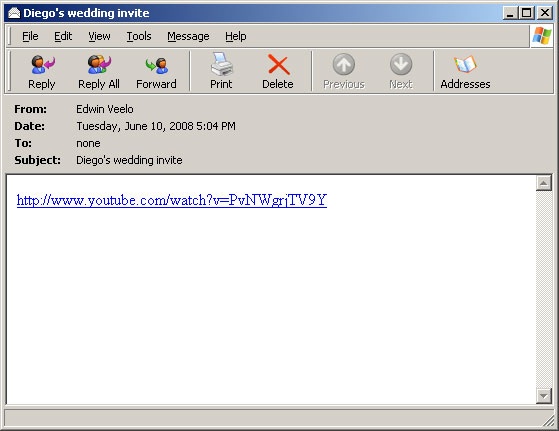Click the scrollbar up arrow
Image resolution: width=559 pixels, height=431 pixels.
coord(544,184)
